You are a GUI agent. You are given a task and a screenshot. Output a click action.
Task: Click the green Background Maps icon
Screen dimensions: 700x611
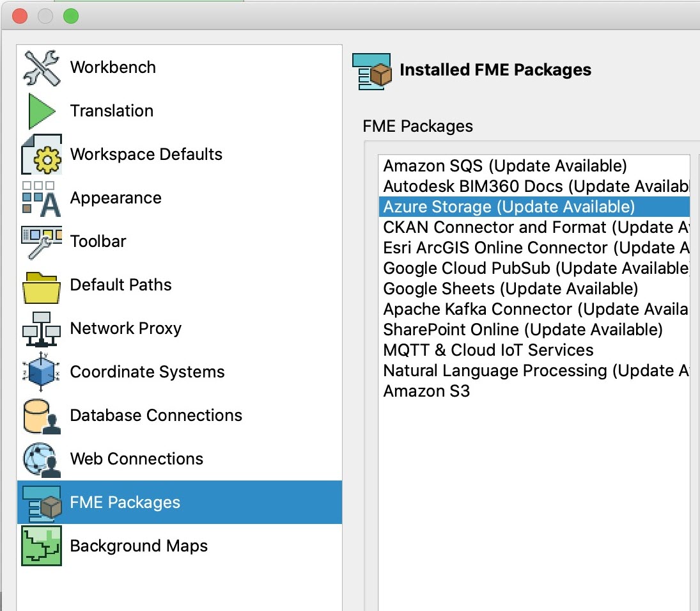[x=42, y=546]
